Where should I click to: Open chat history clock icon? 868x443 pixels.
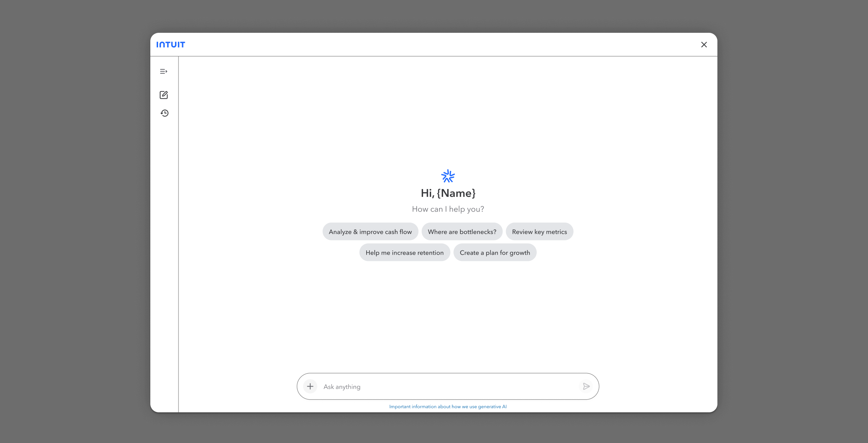coord(164,113)
